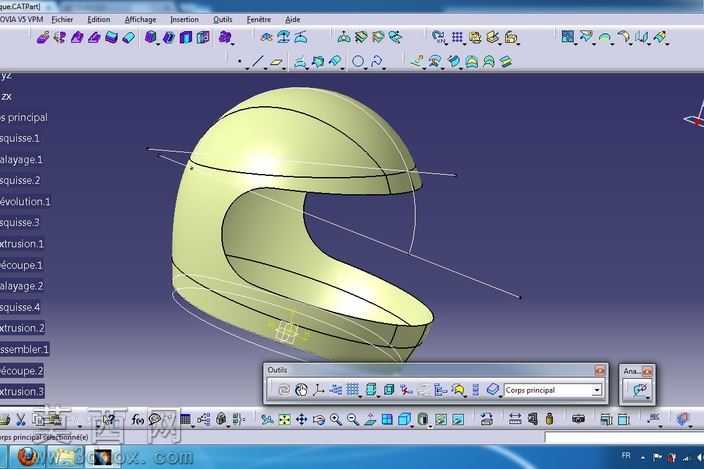This screenshot has height=469, width=704.
Task: Select Esquisse.1 in the tree
Action: [20, 138]
